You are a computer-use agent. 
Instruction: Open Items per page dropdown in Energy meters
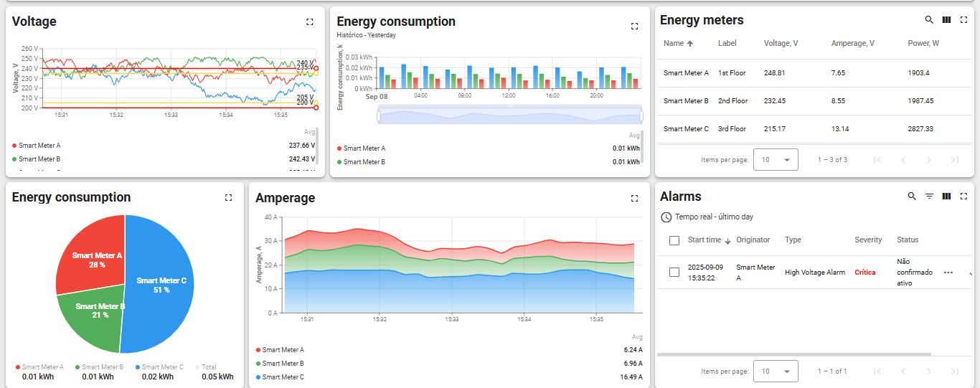(776, 160)
